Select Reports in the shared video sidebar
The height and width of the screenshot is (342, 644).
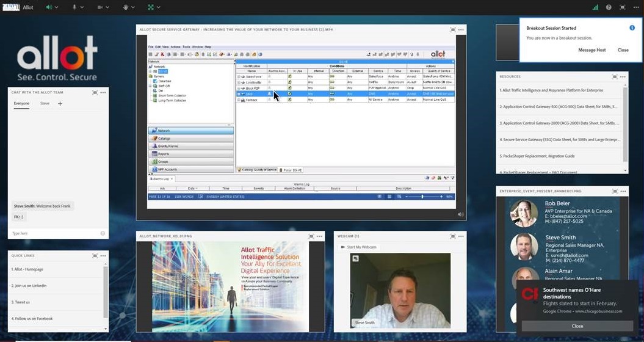click(x=191, y=154)
